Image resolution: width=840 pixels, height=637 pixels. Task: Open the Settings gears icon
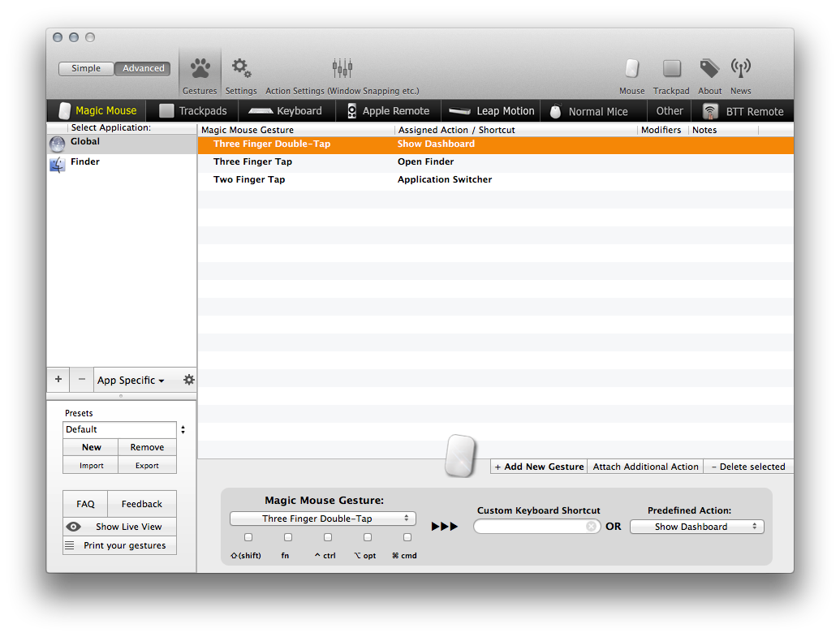pos(241,68)
